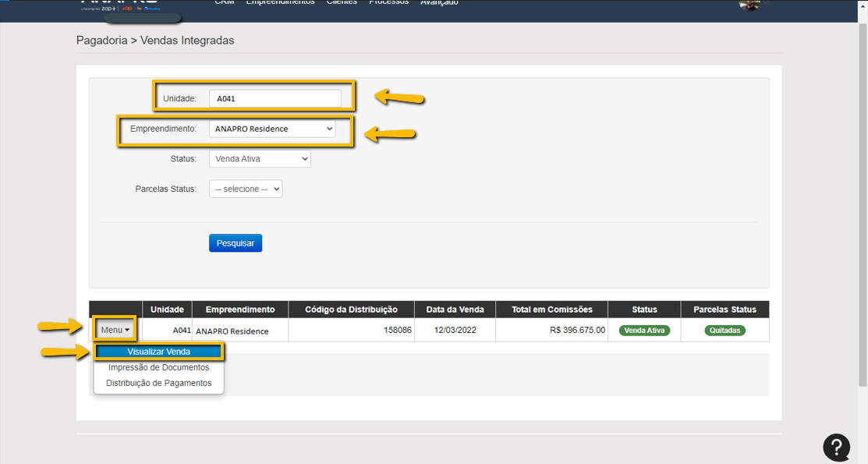Viewport: 868px width, 464px height.
Task: Open the Parcelas Status dropdown
Action: 246,189
